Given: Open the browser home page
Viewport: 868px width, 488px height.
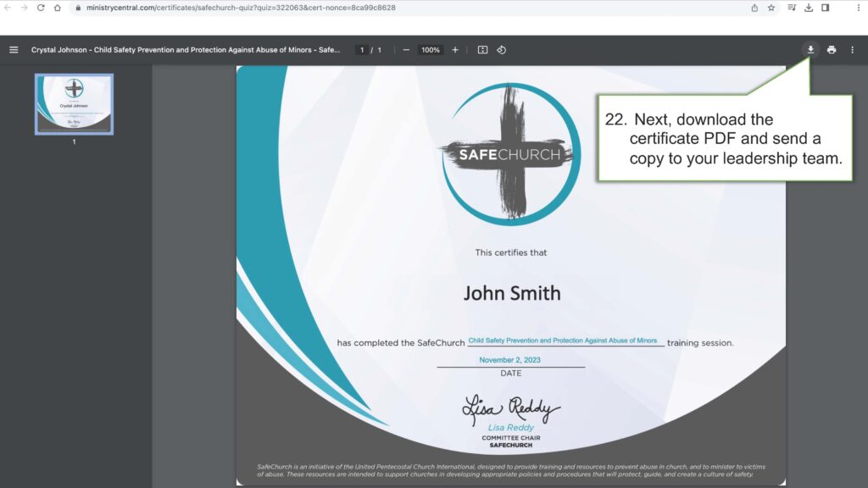Looking at the screenshot, I should 57,8.
